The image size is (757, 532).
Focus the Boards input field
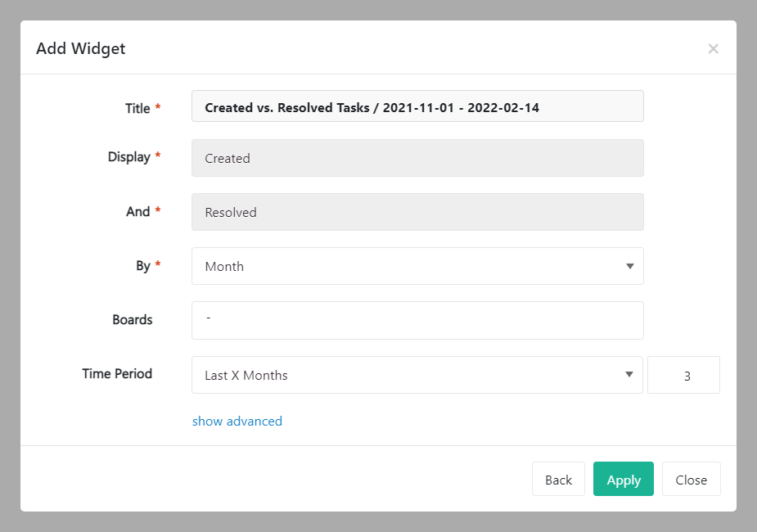click(x=417, y=320)
